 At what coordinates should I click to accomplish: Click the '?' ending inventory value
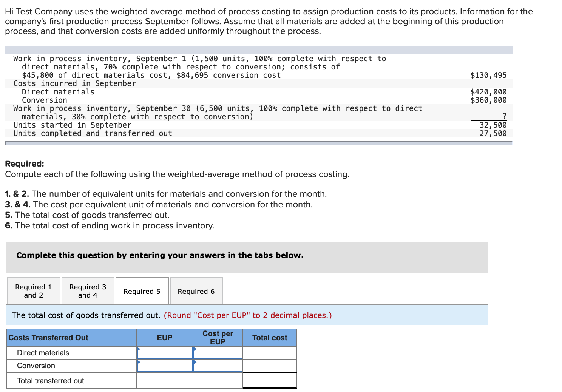(x=504, y=116)
